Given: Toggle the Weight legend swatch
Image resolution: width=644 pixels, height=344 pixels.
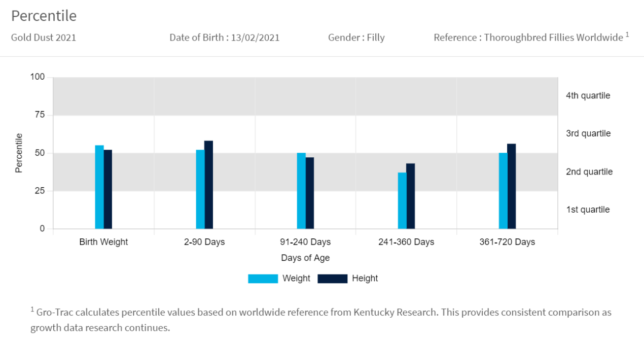Looking at the screenshot, I should pos(263,279).
